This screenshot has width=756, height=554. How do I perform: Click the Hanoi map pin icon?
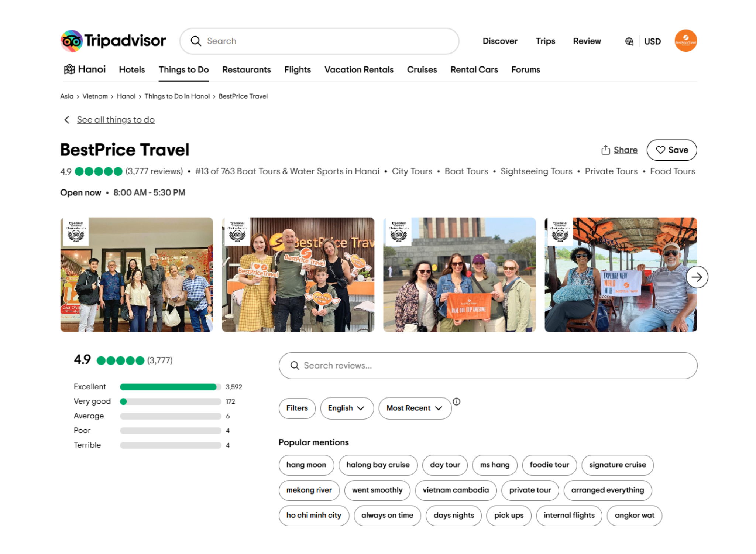click(69, 69)
